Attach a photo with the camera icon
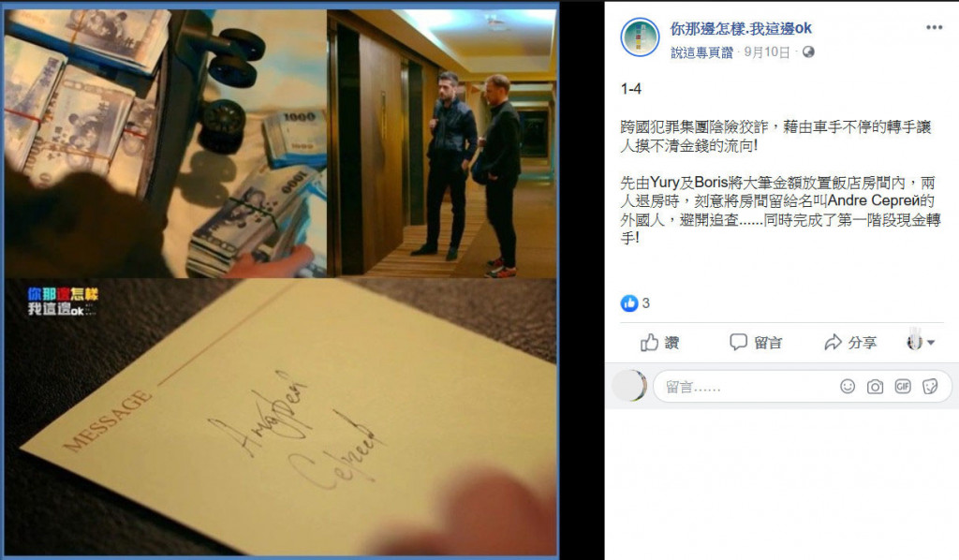 pos(876,387)
